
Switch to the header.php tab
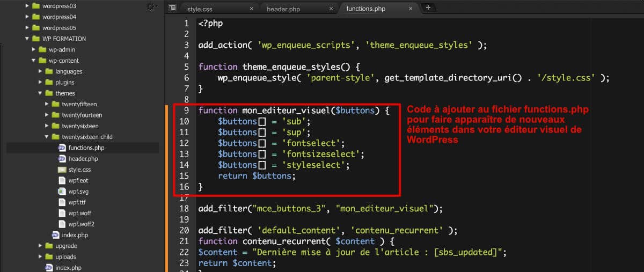(299, 9)
